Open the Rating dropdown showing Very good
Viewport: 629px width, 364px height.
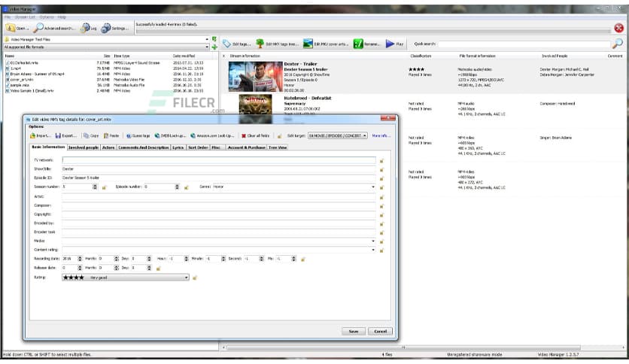click(x=126, y=278)
